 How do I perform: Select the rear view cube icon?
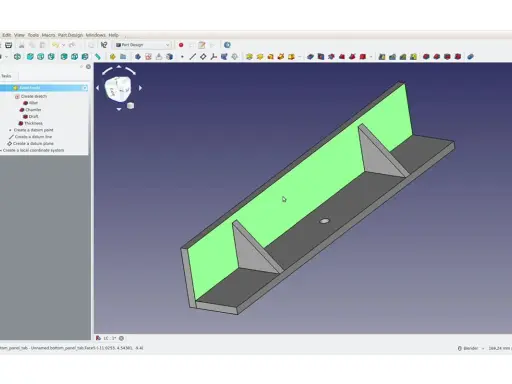(64, 57)
